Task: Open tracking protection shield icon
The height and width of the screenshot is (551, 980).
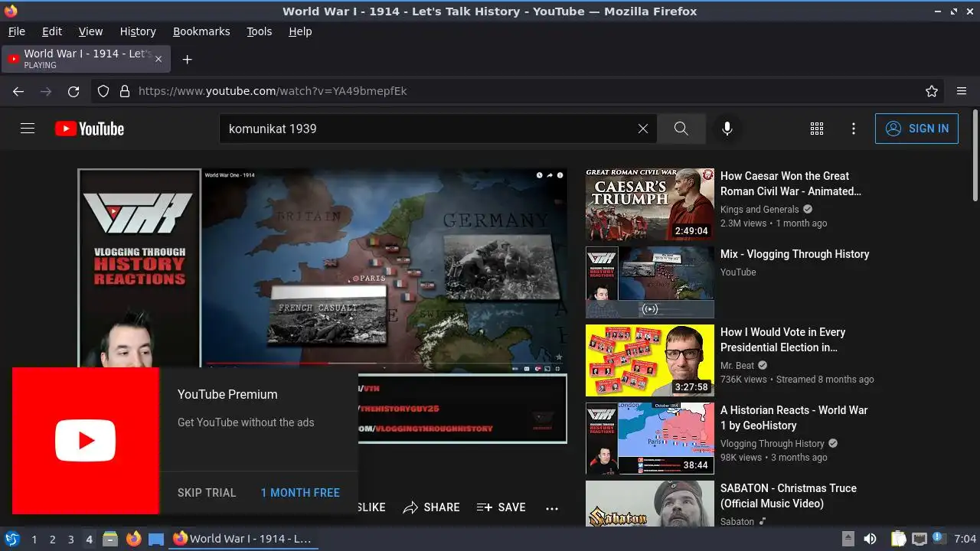Action: point(103,91)
